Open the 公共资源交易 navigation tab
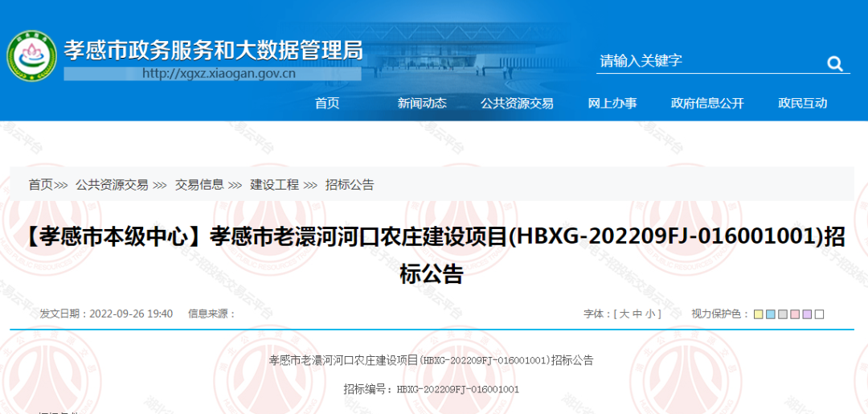Screen dimensions: 868x414 point(517,103)
